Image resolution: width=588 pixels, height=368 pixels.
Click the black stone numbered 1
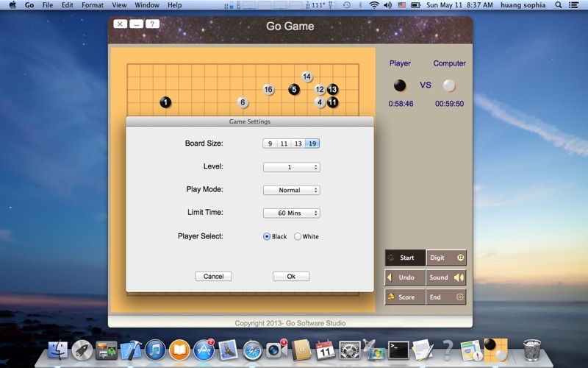coord(165,102)
